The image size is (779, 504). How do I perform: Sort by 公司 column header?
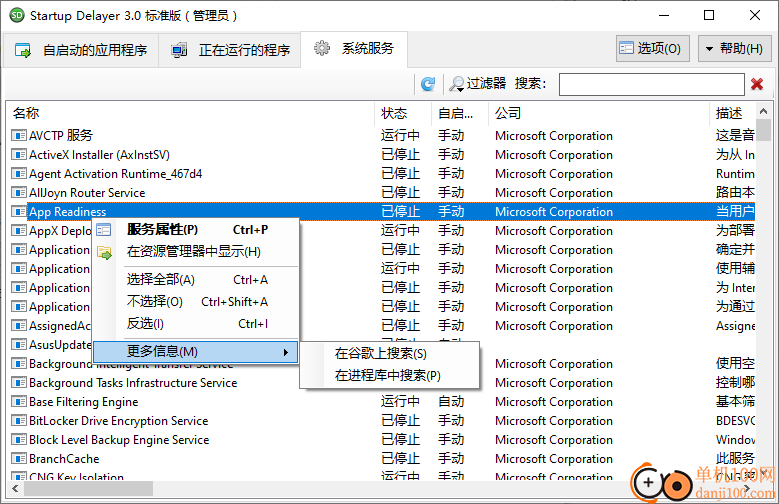point(599,113)
